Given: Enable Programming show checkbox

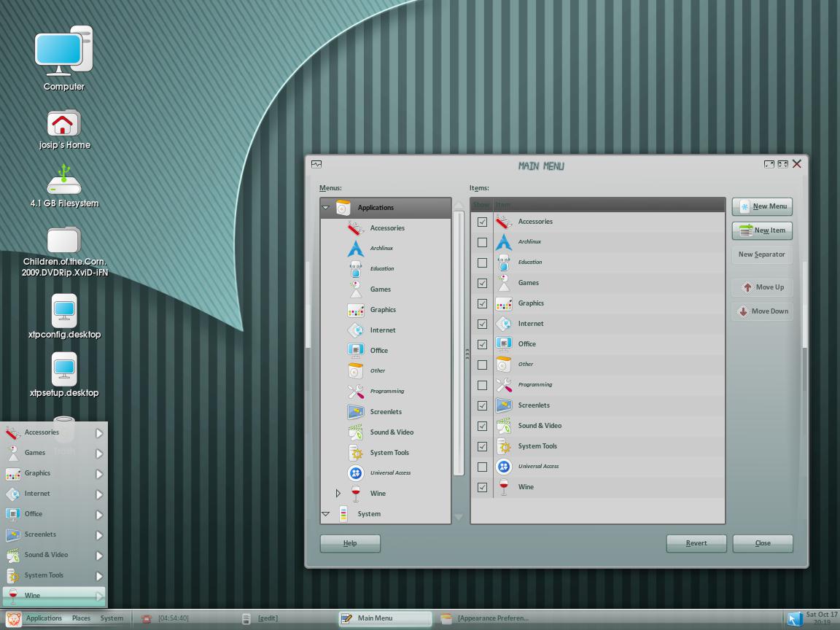Looking at the screenshot, I should click(482, 385).
